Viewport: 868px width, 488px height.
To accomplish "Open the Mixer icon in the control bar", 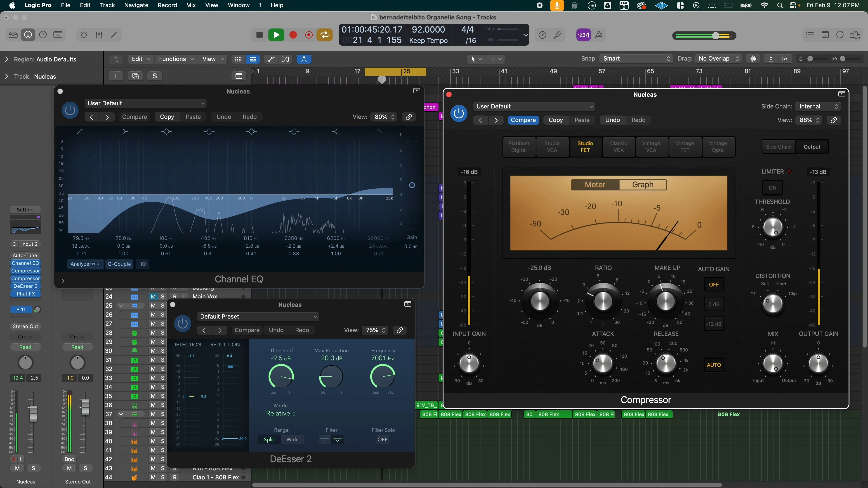I will click(99, 35).
